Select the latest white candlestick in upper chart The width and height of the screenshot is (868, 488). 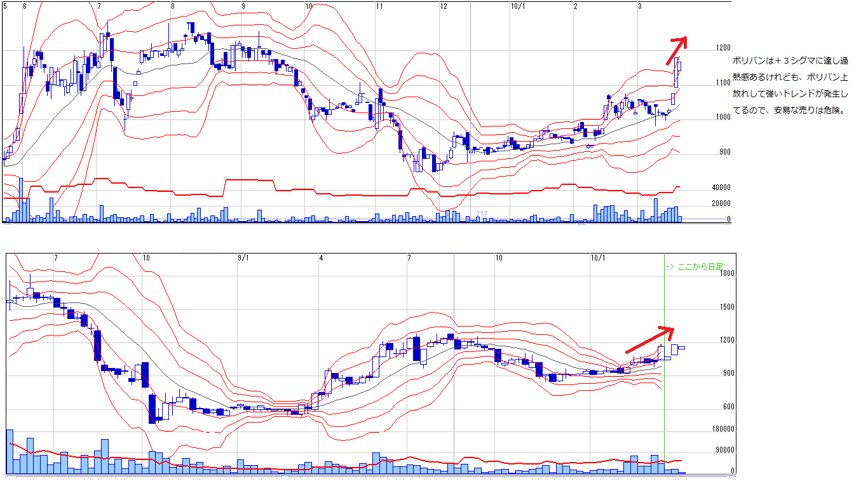click(679, 65)
